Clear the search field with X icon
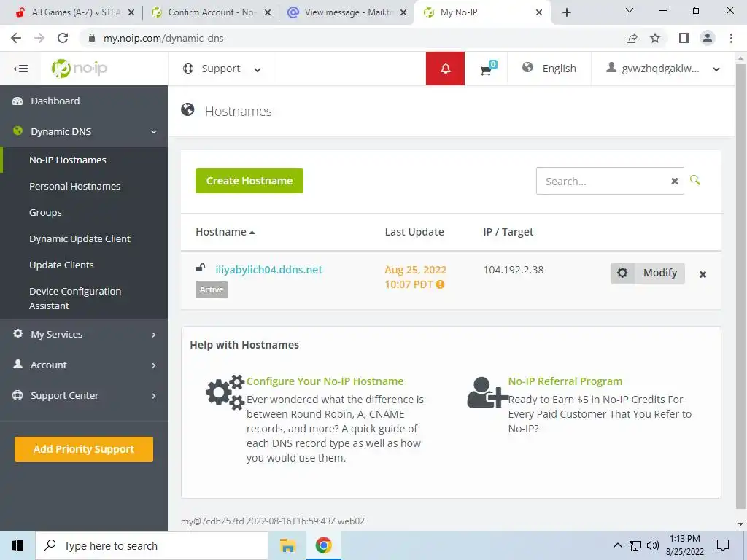This screenshot has height=560, width=747. [x=675, y=181]
